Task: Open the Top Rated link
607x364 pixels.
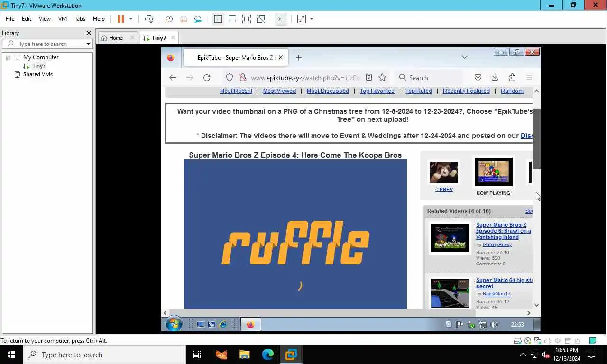Action: (419, 91)
